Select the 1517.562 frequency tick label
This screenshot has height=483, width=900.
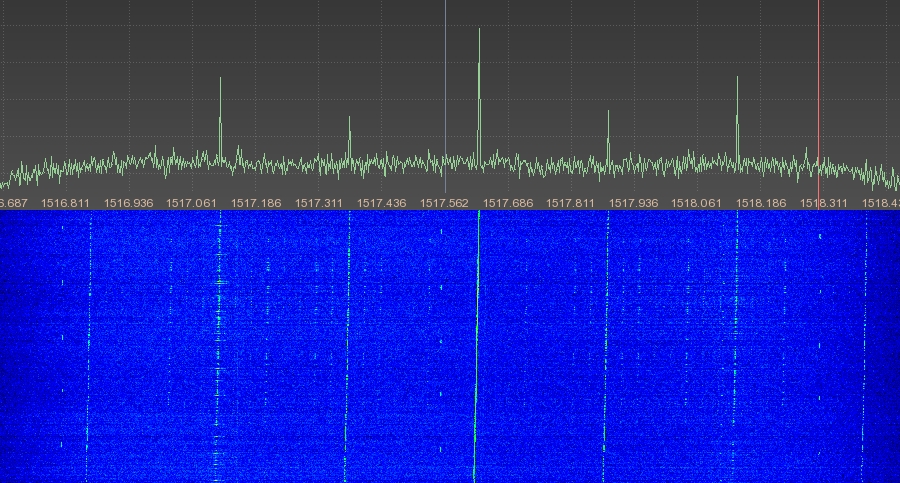tap(444, 203)
